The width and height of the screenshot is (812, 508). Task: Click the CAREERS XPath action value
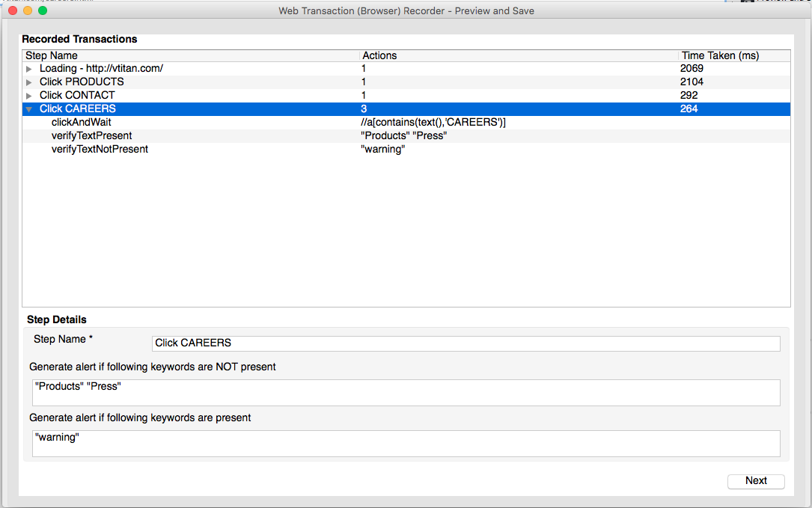433,123
